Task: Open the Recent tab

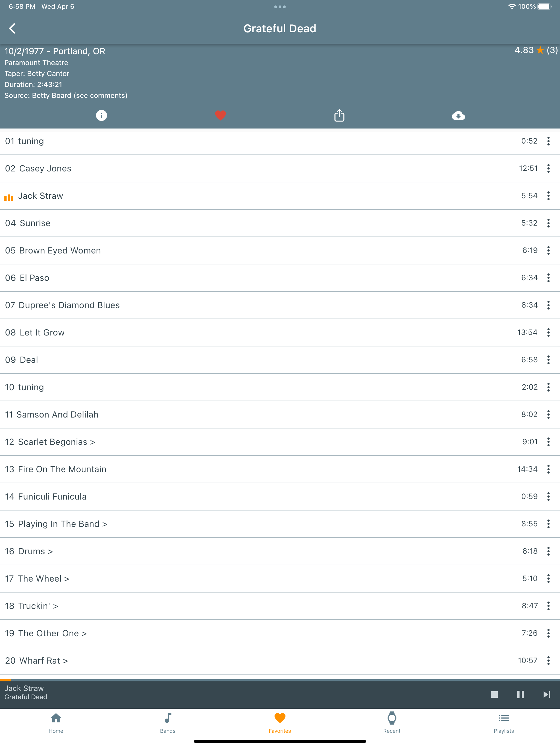Action: 392,723
